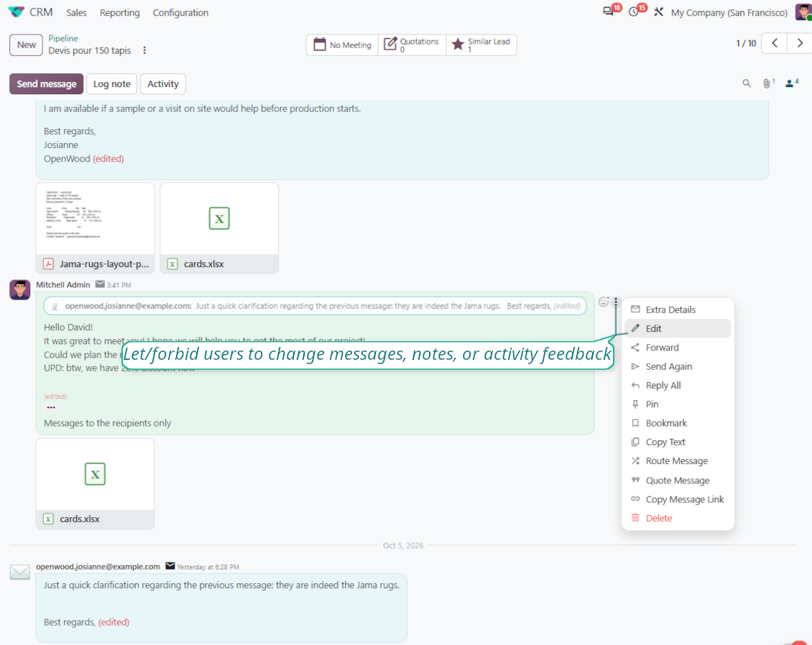Go to previous record arrow
Viewport: 812px width, 645px height.
775,44
